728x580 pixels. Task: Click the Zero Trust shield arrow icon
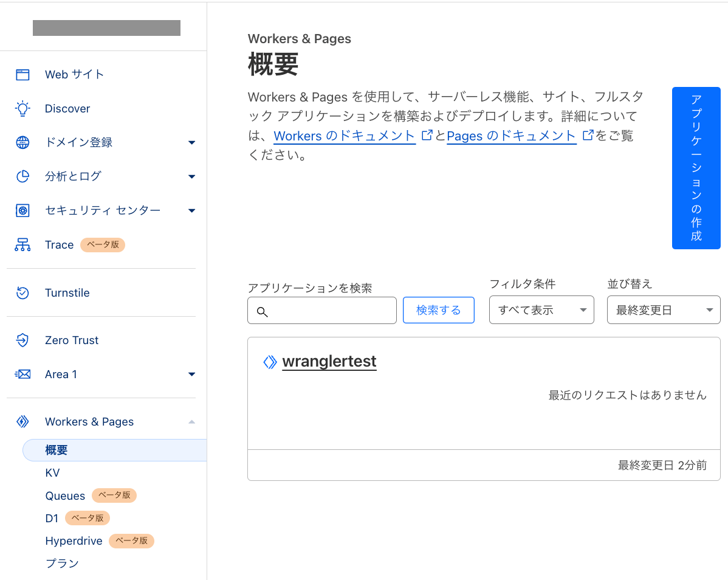point(22,340)
